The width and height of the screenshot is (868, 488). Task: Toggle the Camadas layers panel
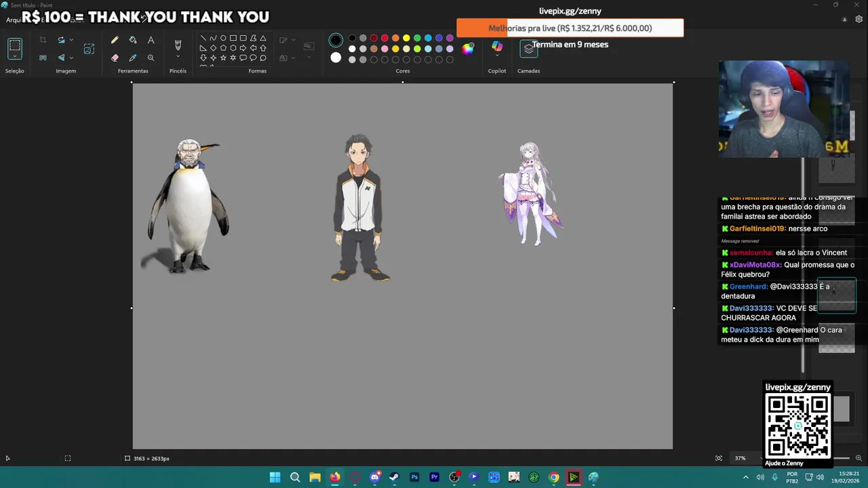point(529,49)
